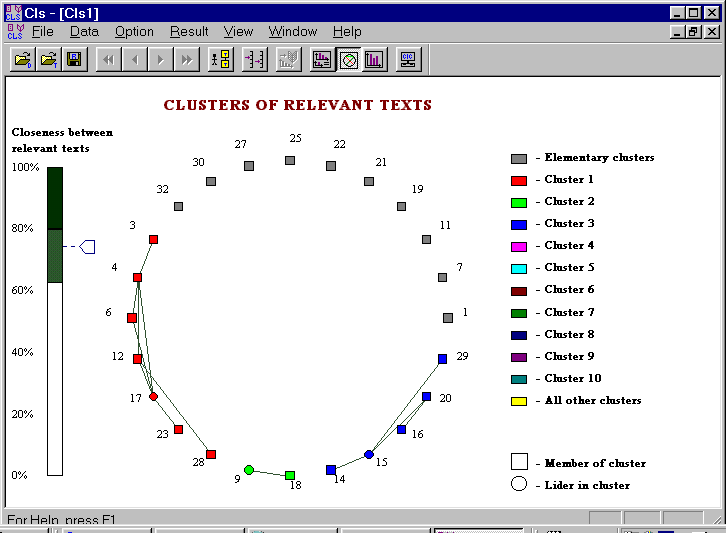Click the double left arrow rewind button
The height and width of the screenshot is (533, 726).
[108, 59]
